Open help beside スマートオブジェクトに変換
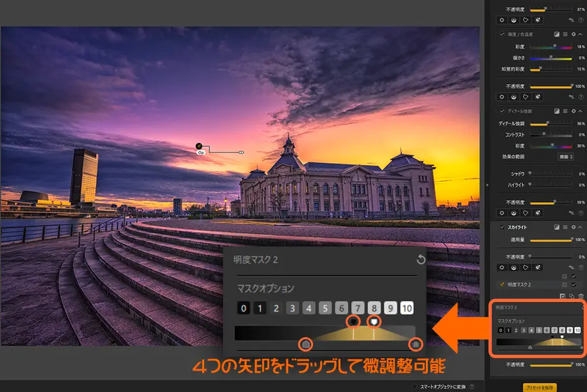Screen dimensions: 587x392 472,387
